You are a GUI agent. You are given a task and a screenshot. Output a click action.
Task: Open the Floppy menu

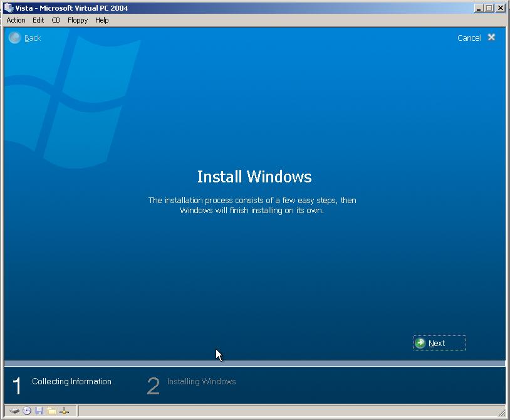pyautogui.click(x=78, y=20)
